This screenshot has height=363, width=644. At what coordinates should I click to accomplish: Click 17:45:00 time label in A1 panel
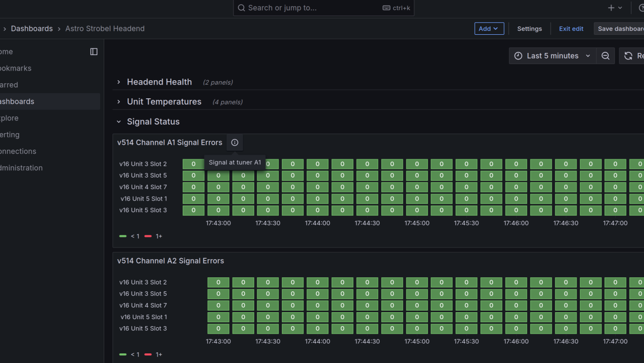click(417, 223)
